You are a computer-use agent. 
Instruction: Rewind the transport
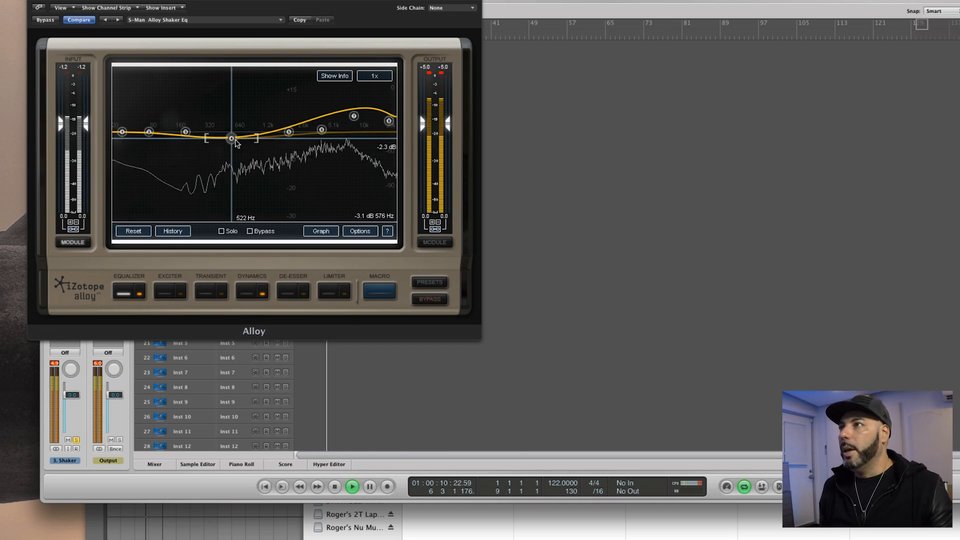point(299,486)
